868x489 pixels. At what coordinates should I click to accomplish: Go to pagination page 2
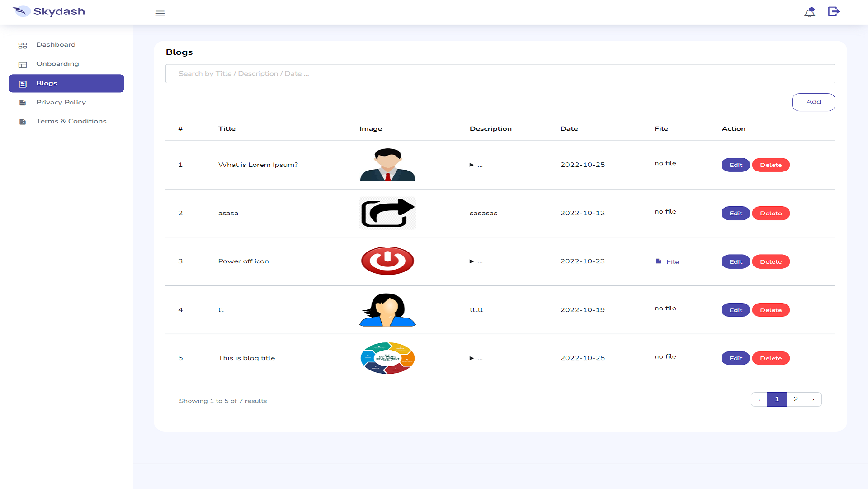click(x=795, y=399)
